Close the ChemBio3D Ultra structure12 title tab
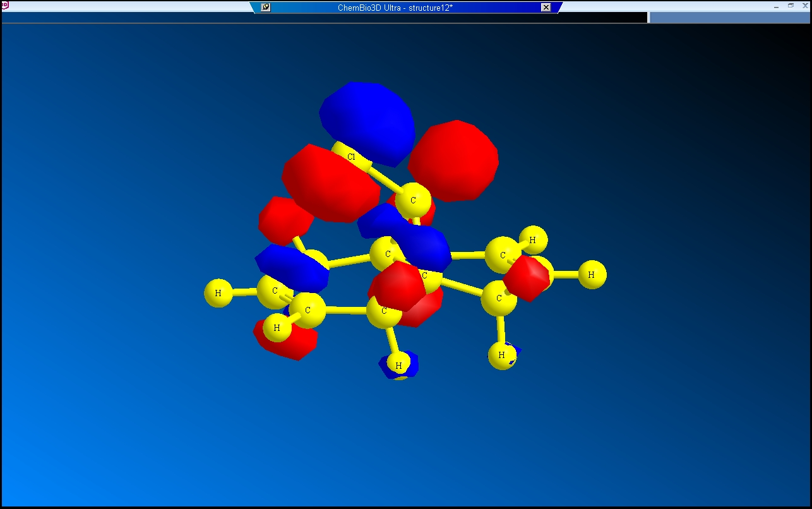 point(546,8)
